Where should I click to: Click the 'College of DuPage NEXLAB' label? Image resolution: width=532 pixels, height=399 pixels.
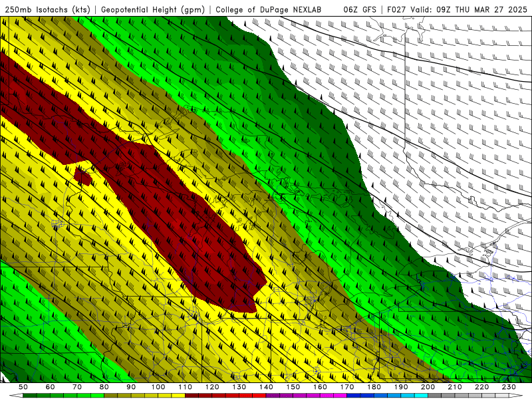(x=269, y=9)
